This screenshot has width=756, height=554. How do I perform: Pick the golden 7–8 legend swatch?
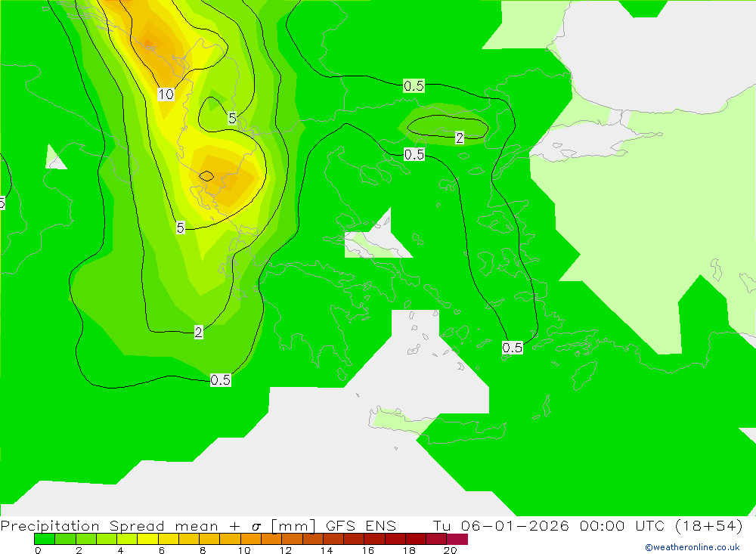click(x=189, y=539)
